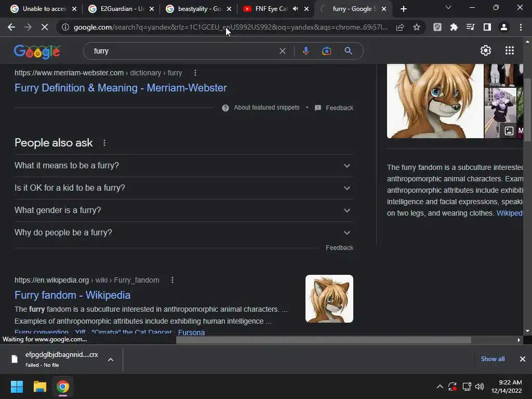Click the horizontal scrollbar thumb
This screenshot has width=532, height=399.
[x=323, y=340]
